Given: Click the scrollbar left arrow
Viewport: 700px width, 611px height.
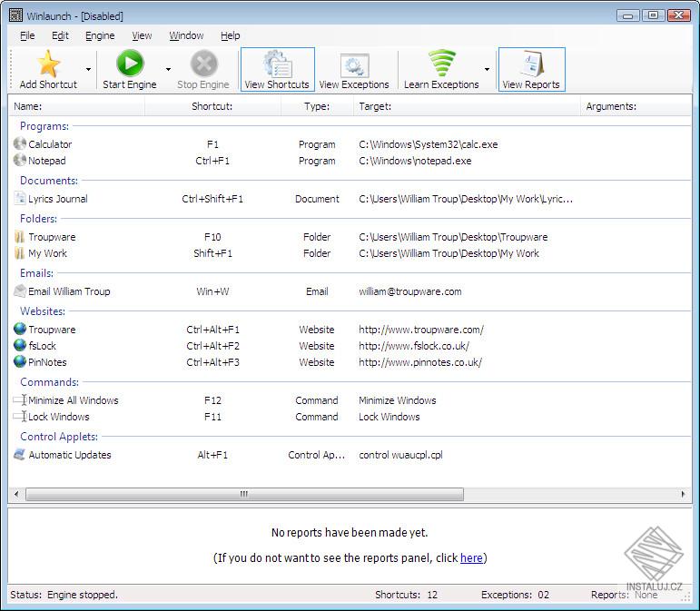Looking at the screenshot, I should point(16,494).
